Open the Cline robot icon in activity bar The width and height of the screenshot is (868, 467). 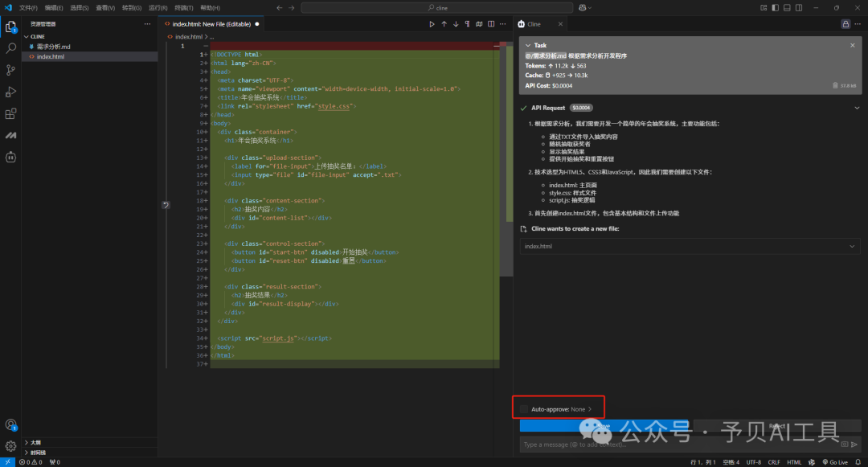pyautogui.click(x=10, y=158)
